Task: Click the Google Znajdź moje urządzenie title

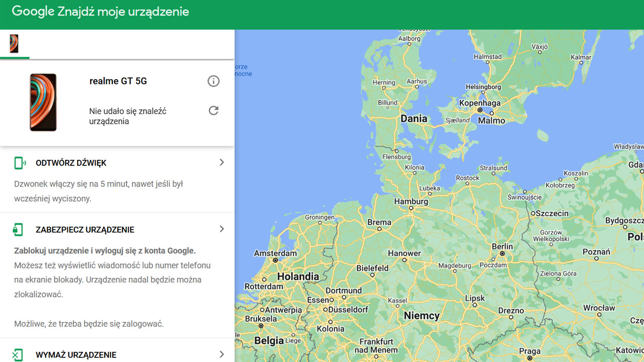Action: 100,11
